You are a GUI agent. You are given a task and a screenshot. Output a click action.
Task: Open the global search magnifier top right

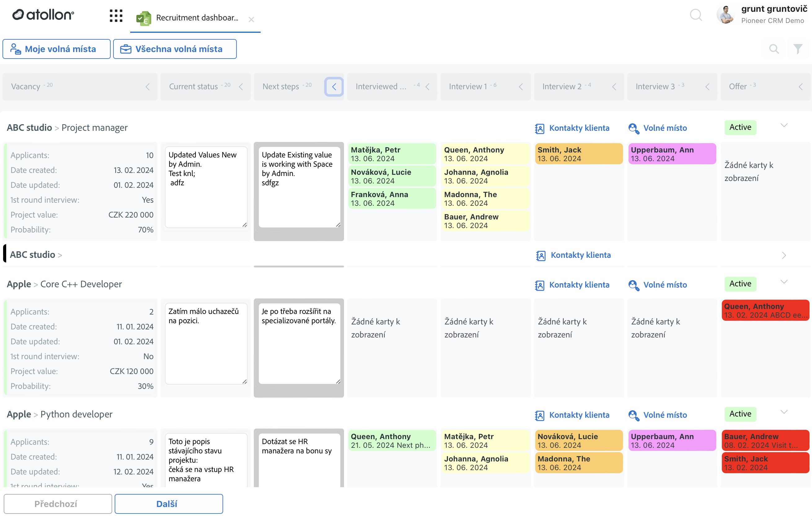pos(696,15)
